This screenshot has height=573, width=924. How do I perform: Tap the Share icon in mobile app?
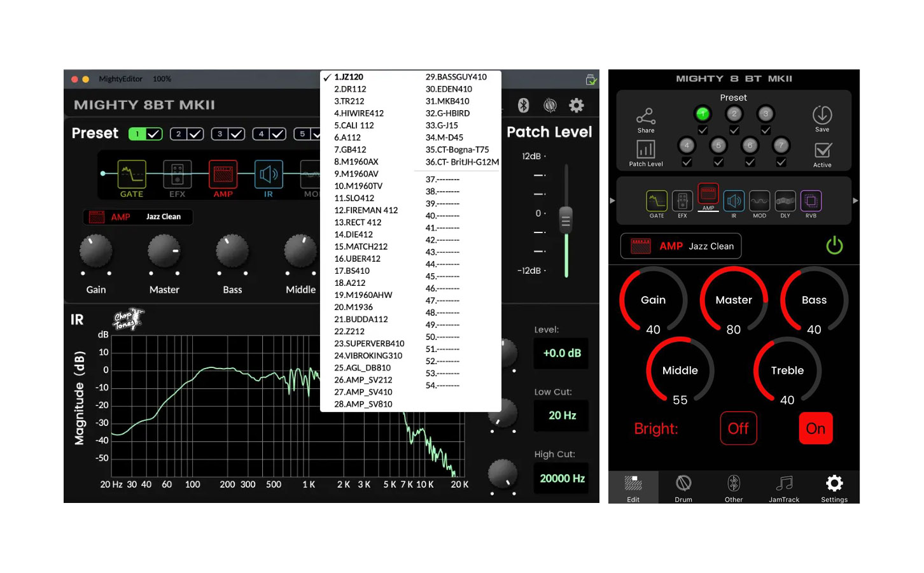[x=646, y=116]
